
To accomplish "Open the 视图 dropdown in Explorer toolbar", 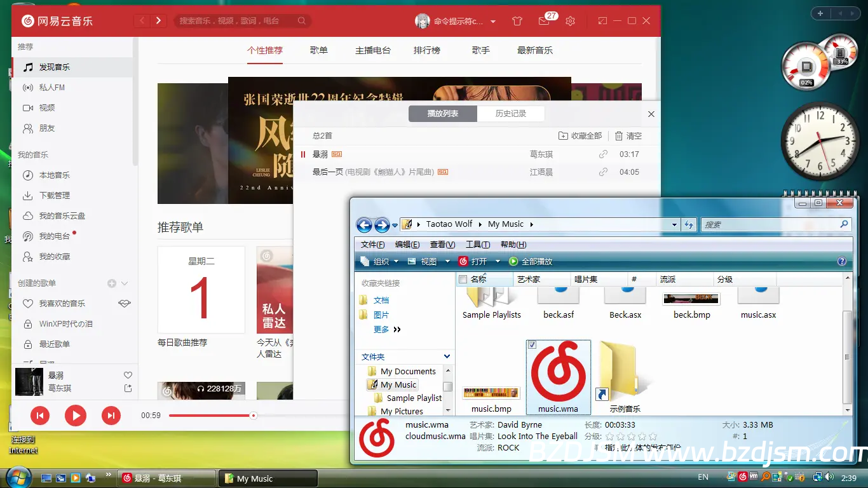I will tap(428, 261).
